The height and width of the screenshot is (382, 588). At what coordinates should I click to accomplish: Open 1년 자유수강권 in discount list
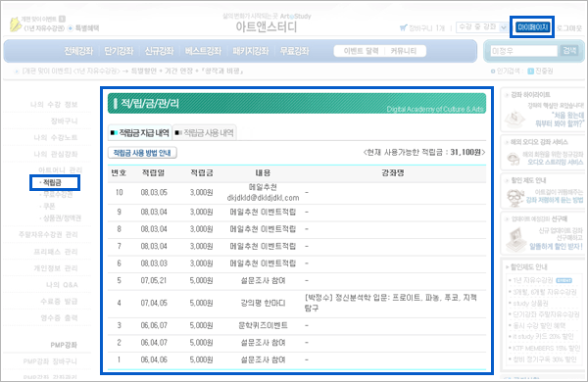[533, 280]
